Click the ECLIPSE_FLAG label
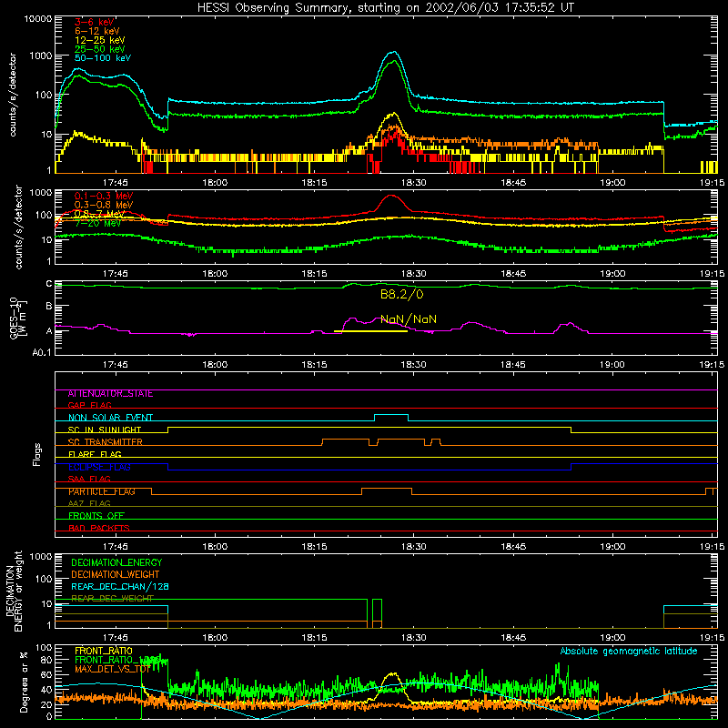728x728 pixels. pos(99,467)
